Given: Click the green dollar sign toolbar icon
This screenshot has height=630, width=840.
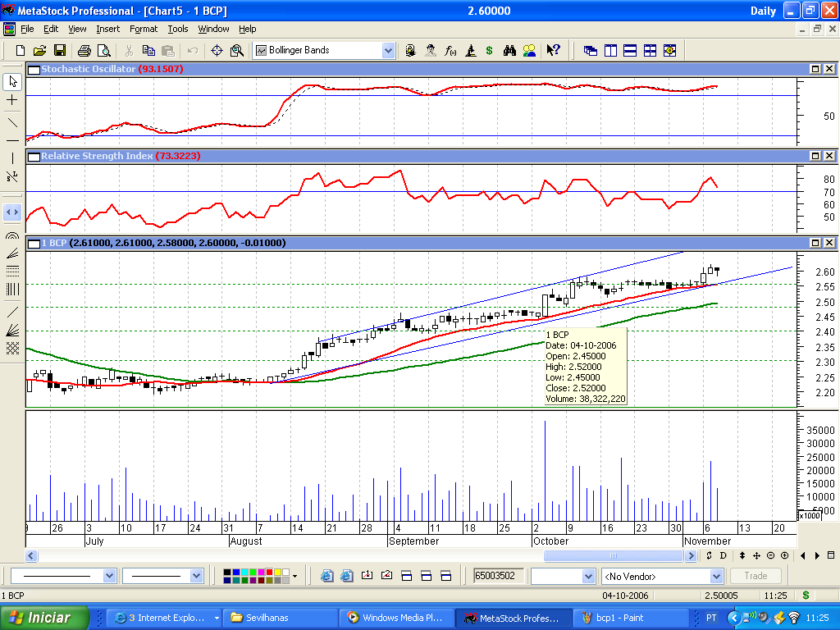Looking at the screenshot, I should [x=489, y=50].
